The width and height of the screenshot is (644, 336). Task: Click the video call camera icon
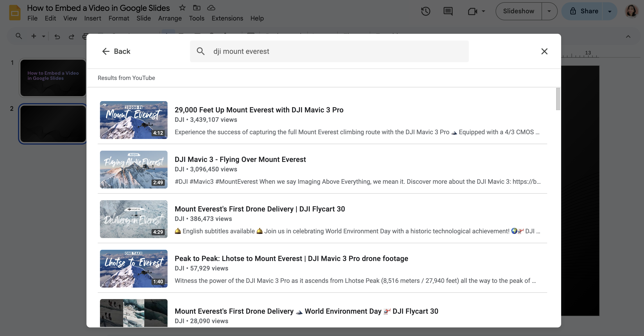pos(472,11)
